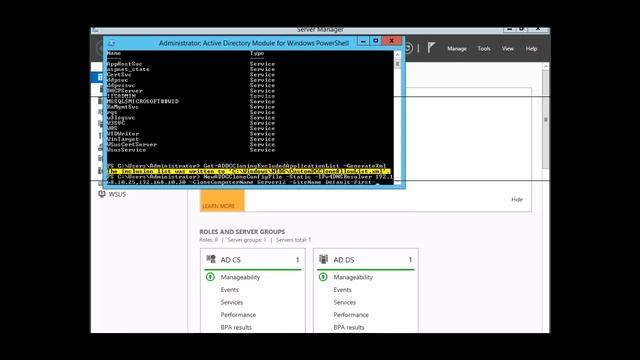Click the WsusCertServer row in PowerShell output
The width and height of the screenshot is (640, 360).
[132, 144]
